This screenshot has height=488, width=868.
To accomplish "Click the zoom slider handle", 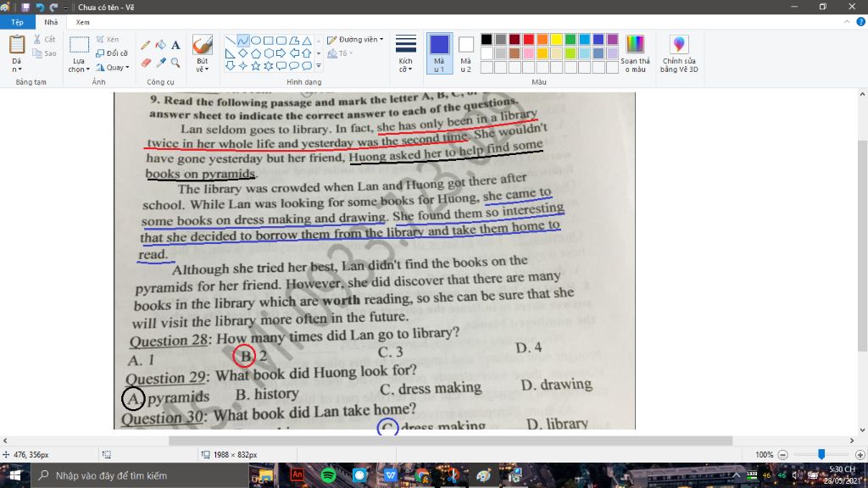I will click(821, 454).
